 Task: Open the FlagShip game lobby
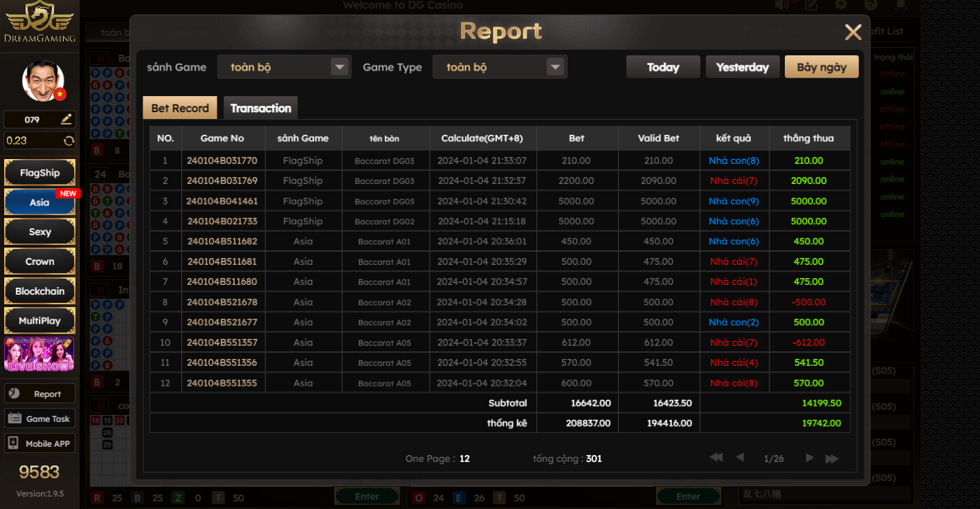coord(39,173)
